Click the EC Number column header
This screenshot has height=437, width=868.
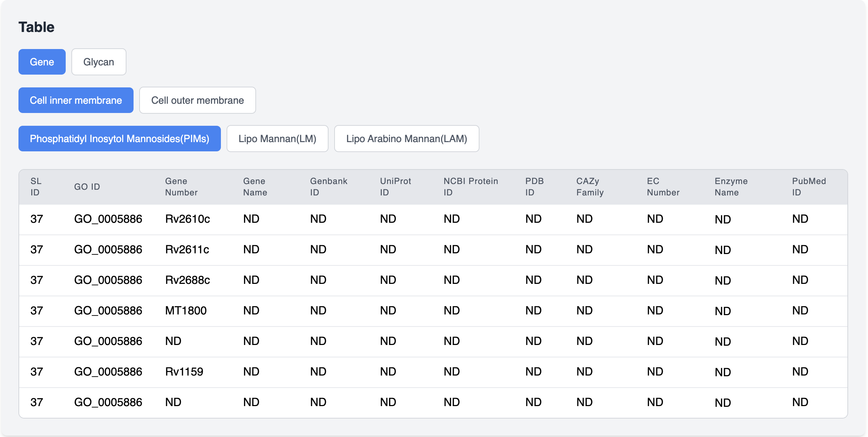(663, 187)
